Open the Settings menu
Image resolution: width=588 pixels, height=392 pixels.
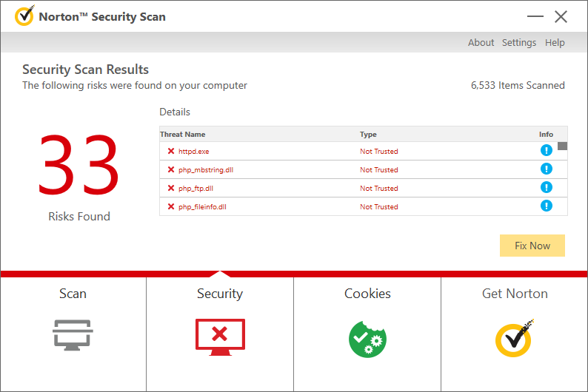(518, 43)
